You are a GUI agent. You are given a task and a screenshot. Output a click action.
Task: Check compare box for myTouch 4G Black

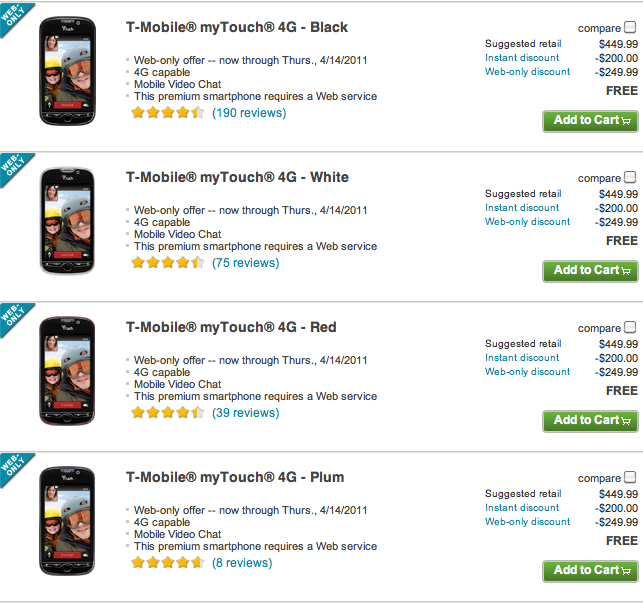[630, 28]
